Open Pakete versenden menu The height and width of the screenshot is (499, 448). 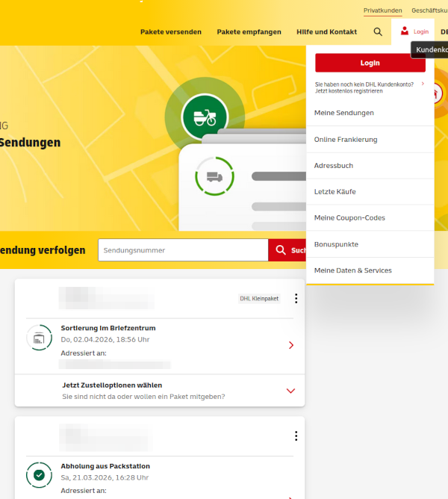170,32
